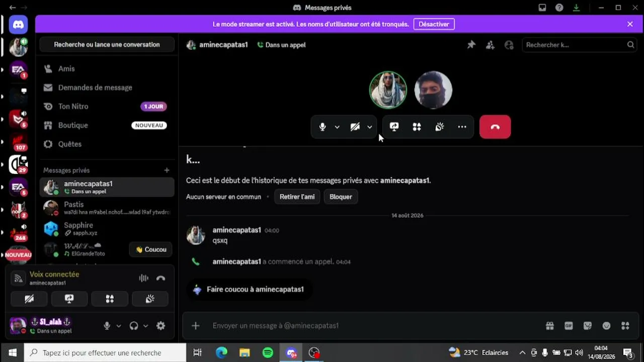
Task: Open the inbox icon in title bar
Action: click(542, 8)
